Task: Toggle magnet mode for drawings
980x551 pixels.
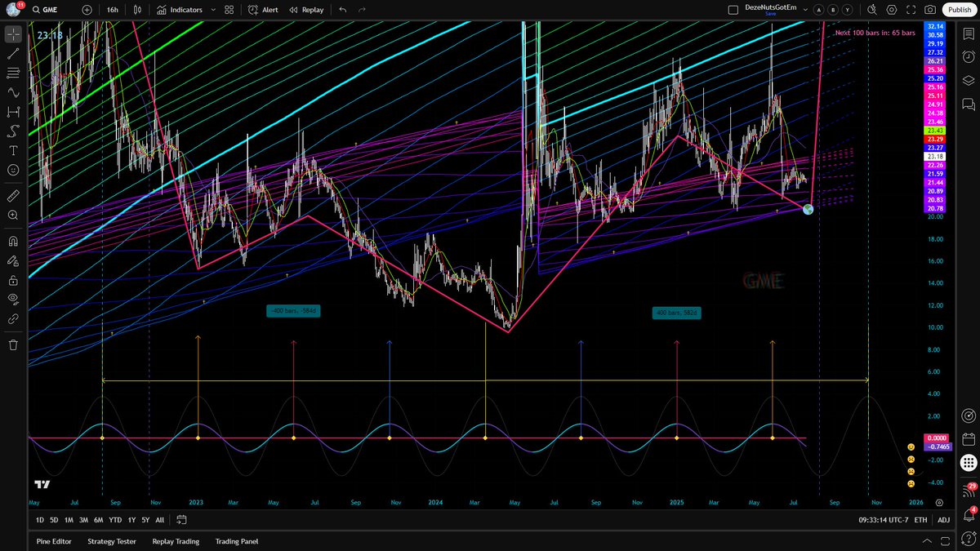Action: [13, 242]
